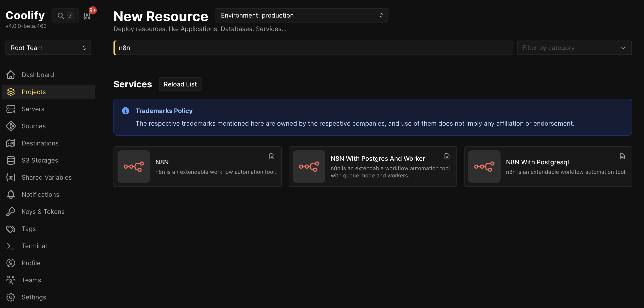Open documentation icon on N8N card
The height and width of the screenshot is (308, 644).
[272, 156]
